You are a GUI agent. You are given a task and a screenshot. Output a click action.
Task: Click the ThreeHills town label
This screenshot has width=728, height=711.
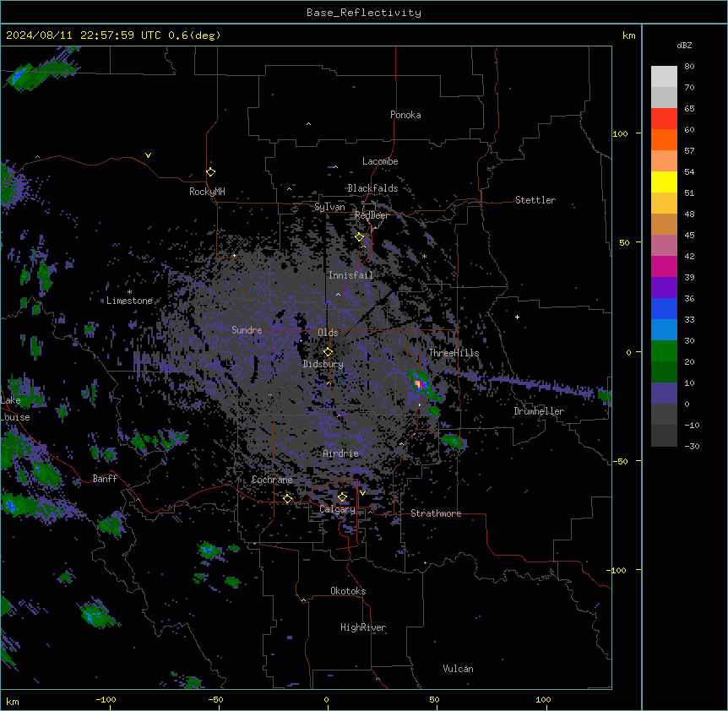tap(454, 353)
